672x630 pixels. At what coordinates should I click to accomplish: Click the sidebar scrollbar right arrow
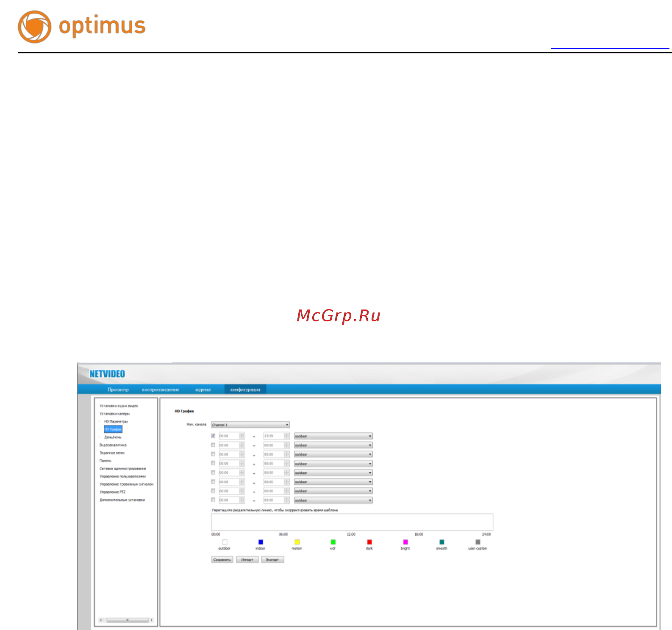coord(151,620)
